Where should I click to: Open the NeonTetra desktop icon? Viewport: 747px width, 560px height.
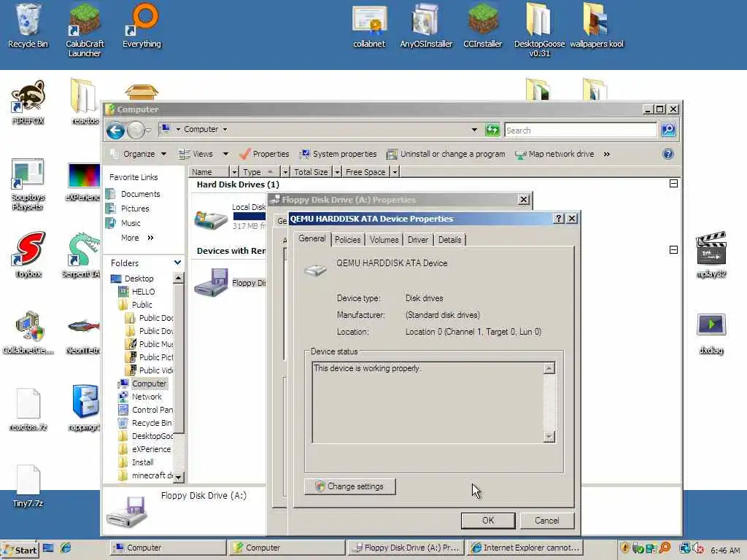pos(83,335)
